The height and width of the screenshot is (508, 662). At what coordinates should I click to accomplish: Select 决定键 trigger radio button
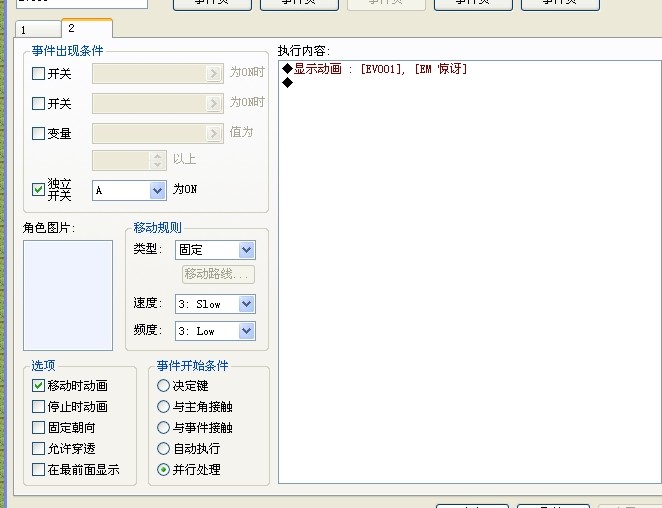pos(163,385)
